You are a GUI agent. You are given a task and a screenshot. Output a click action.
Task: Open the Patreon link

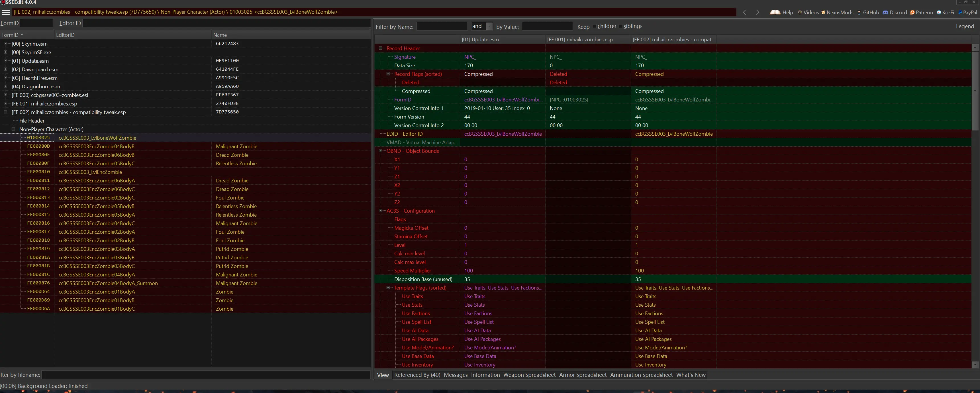pyautogui.click(x=921, y=12)
